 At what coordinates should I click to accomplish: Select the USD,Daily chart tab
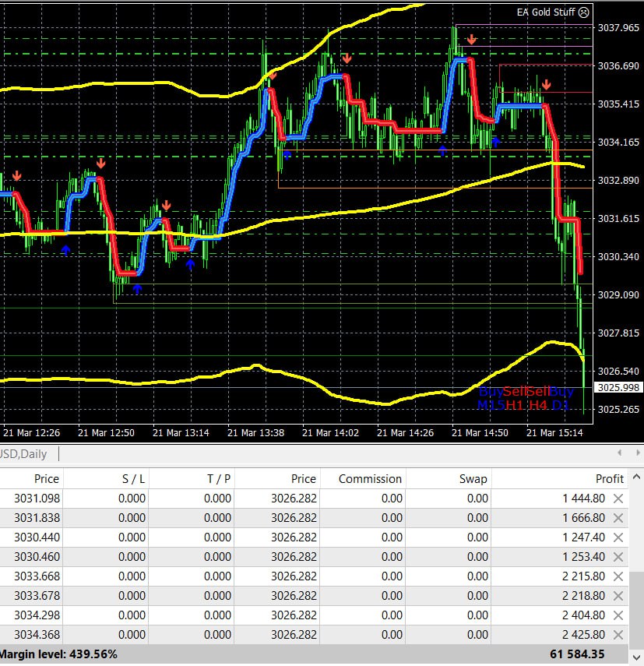(23, 454)
